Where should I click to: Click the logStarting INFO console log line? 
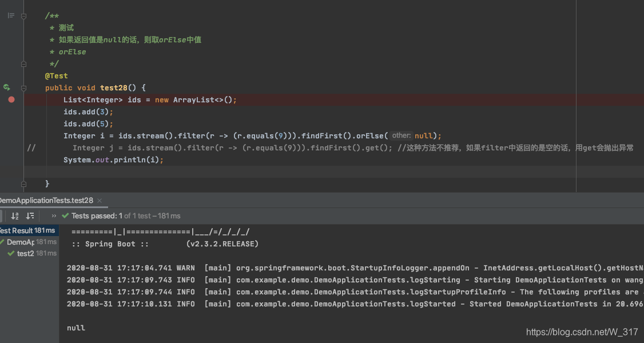(355, 280)
